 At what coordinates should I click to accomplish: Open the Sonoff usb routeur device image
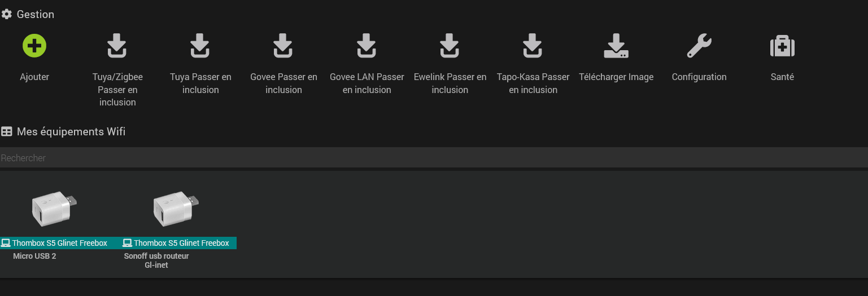176,209
